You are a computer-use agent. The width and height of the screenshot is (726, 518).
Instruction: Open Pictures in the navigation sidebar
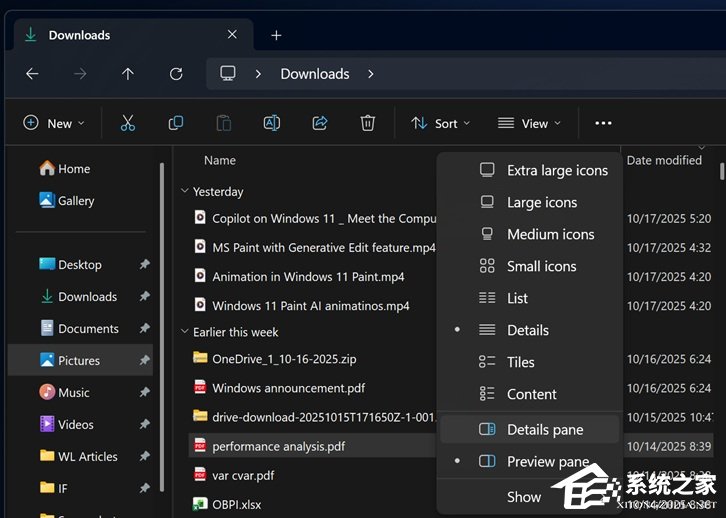click(79, 361)
